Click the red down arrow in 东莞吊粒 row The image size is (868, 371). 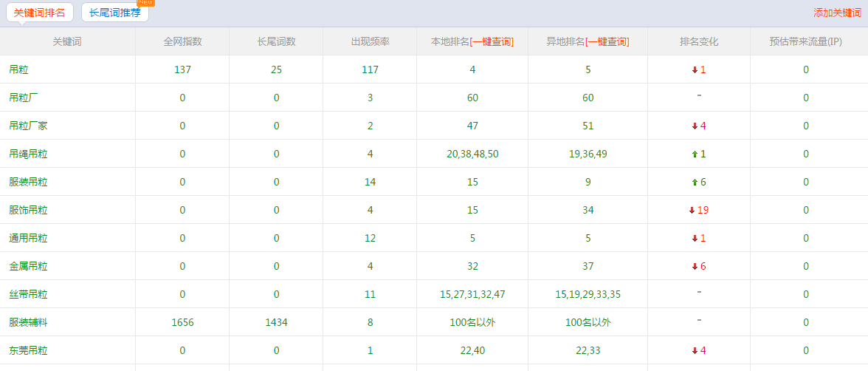tap(695, 351)
